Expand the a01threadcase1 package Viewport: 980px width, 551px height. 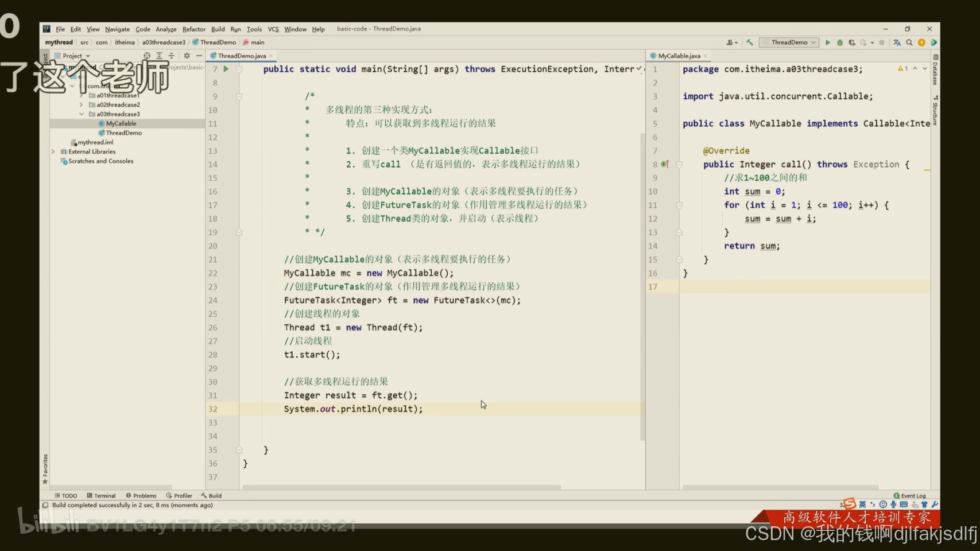(81, 95)
